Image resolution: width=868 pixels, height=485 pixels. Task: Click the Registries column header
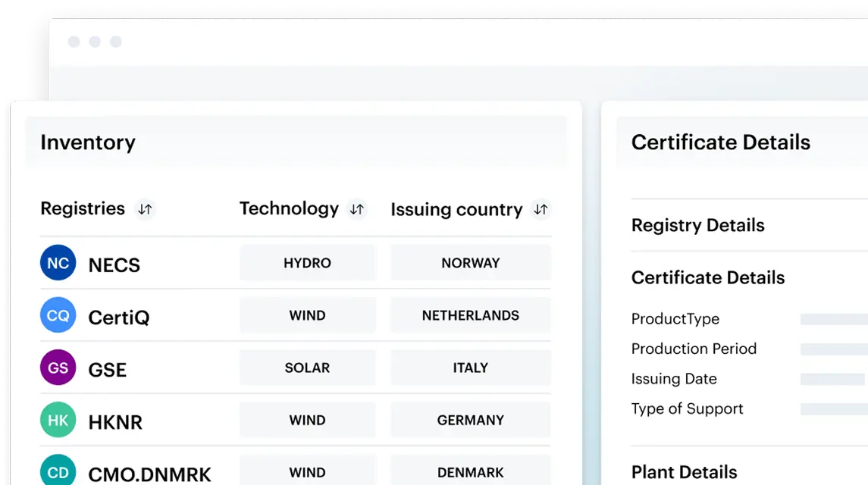83,208
